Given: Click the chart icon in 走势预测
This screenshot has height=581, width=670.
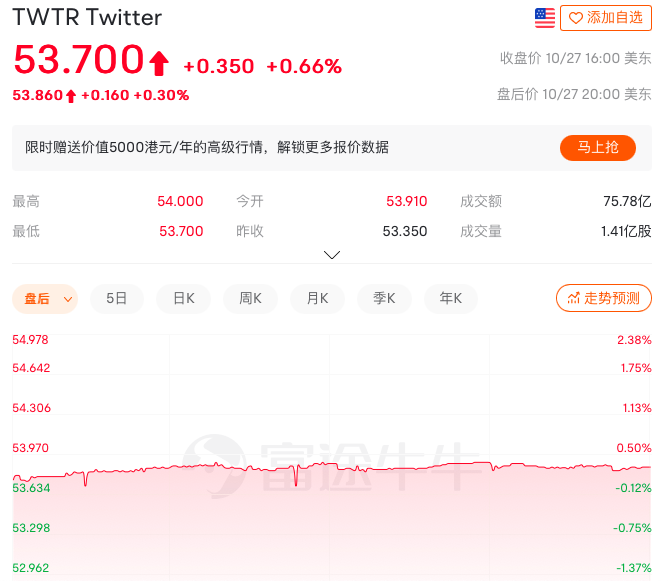Looking at the screenshot, I should (573, 298).
